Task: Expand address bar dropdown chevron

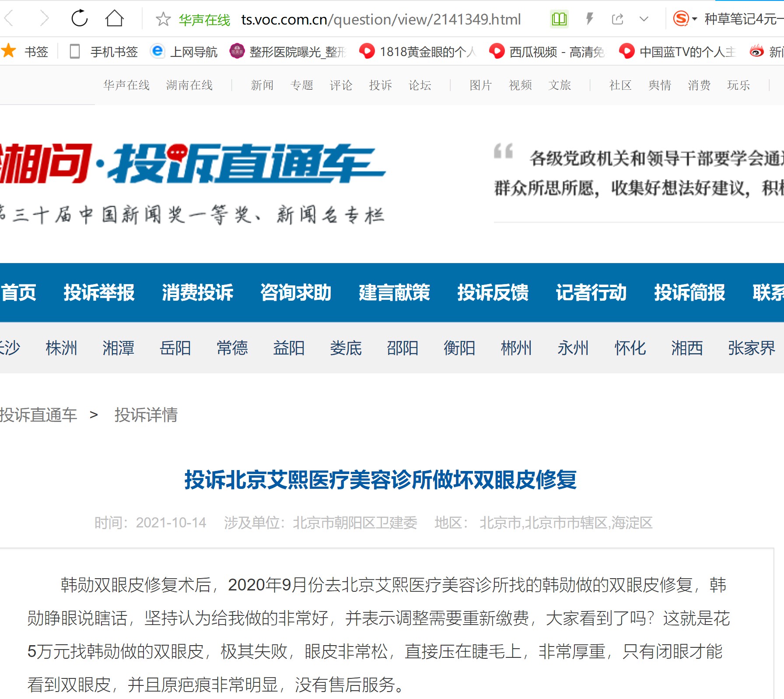Action: (644, 19)
